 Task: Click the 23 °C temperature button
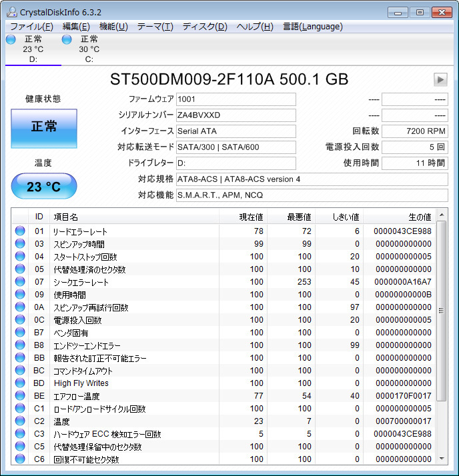(44, 186)
